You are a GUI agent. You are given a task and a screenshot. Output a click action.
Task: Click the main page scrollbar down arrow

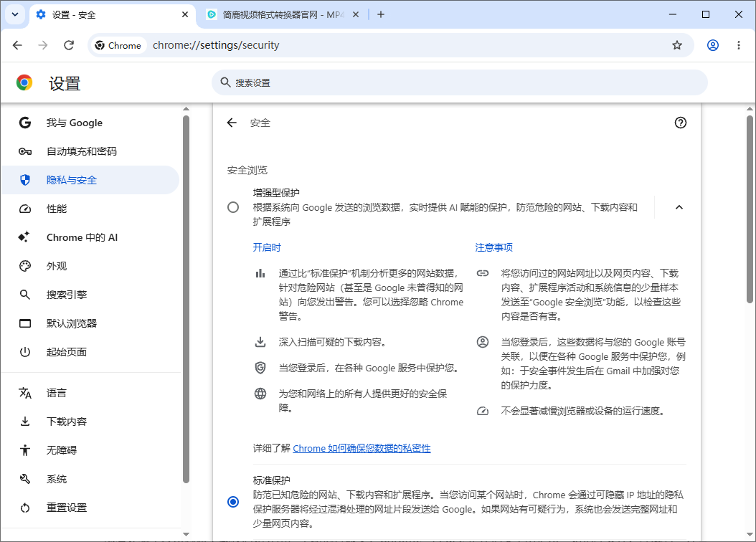coord(750,534)
